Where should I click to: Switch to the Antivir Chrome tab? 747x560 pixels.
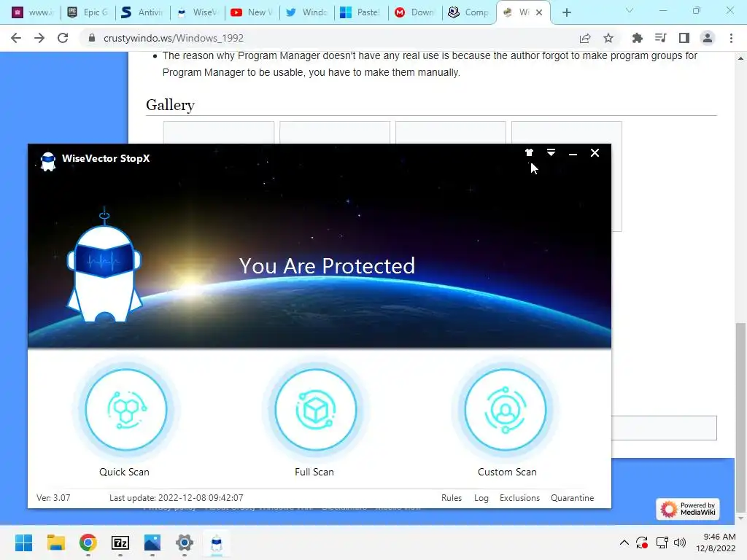point(142,12)
